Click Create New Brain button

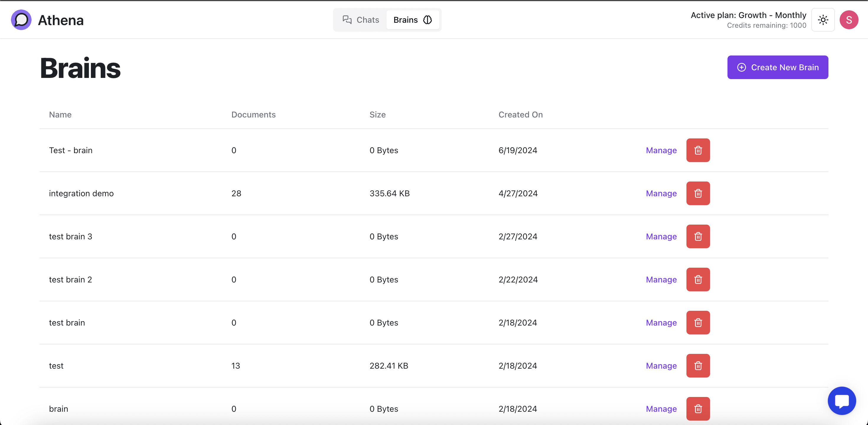tap(777, 67)
